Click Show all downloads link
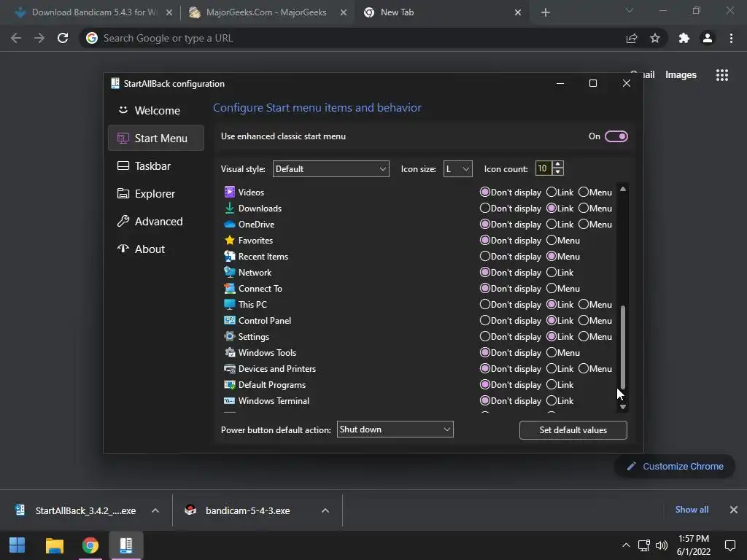This screenshot has height=560, width=747. coord(692,510)
